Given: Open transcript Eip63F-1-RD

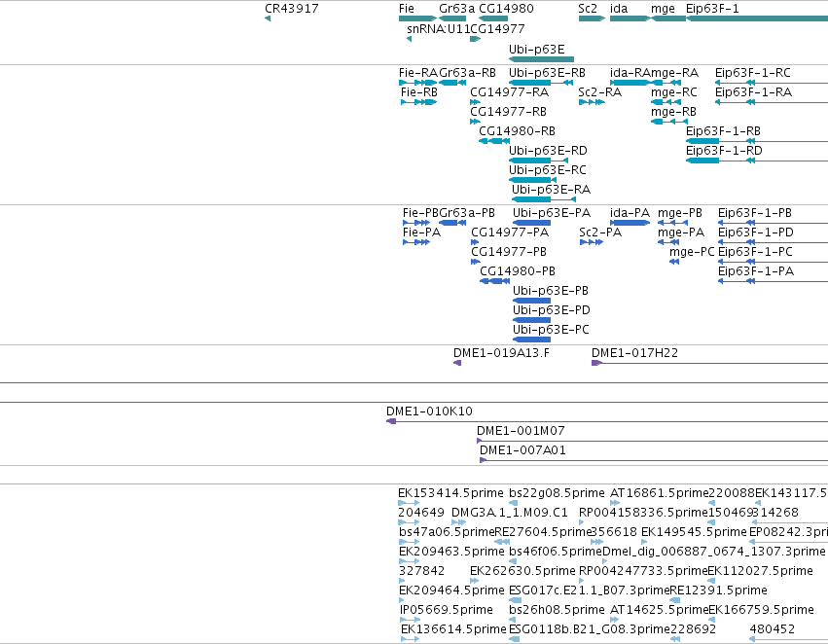Looking at the screenshot, I should (x=757, y=161).
